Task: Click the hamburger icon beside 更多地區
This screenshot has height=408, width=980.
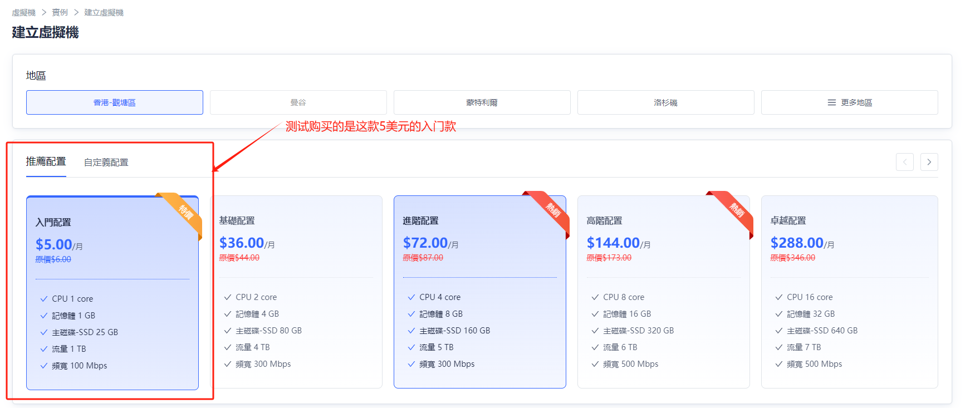Action: (x=831, y=102)
